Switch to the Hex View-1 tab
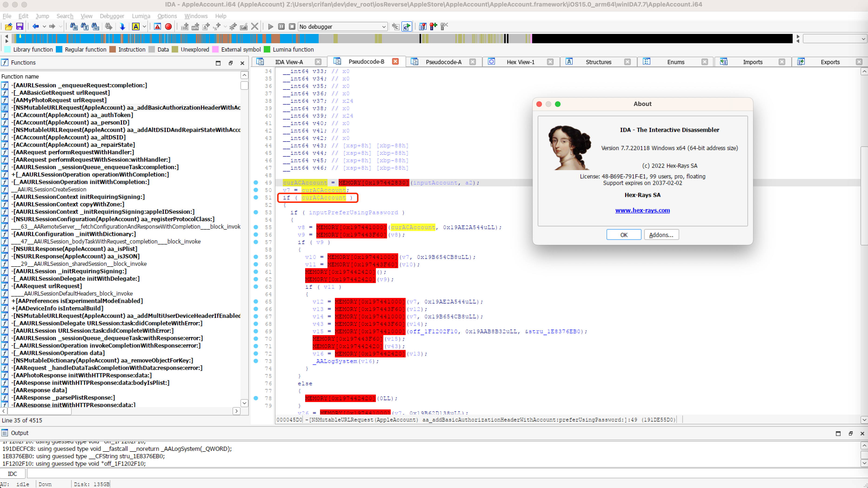Viewport: 868px width, 488px height. click(x=521, y=62)
